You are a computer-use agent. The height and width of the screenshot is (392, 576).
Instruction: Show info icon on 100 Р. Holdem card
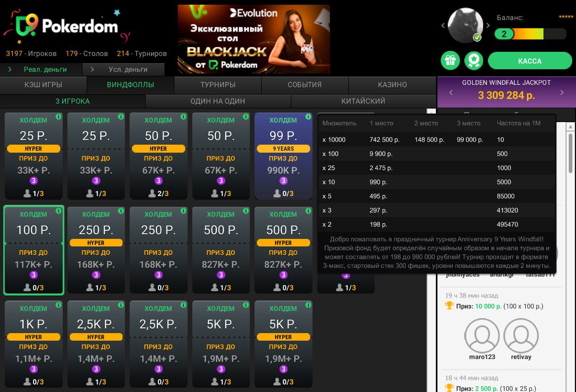click(59, 211)
